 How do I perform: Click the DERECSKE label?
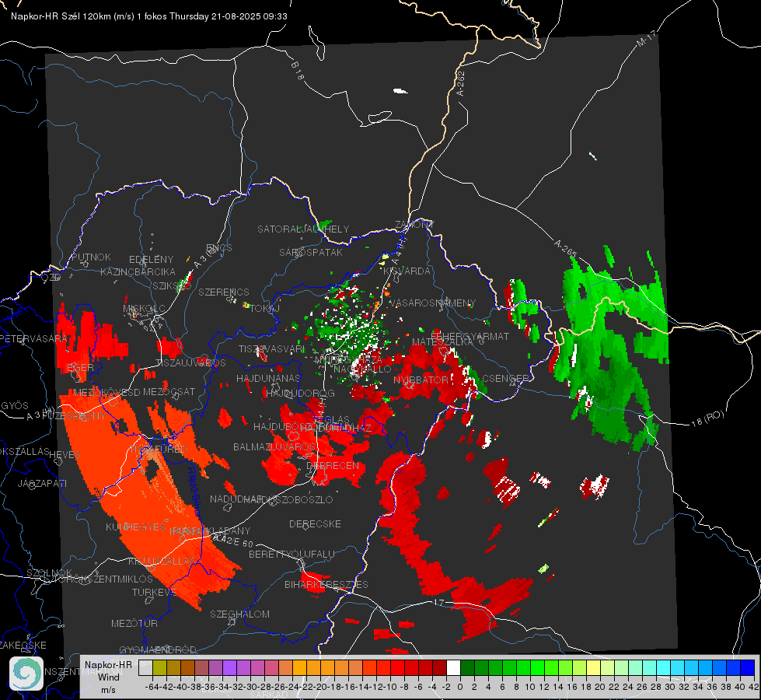[x=315, y=523]
